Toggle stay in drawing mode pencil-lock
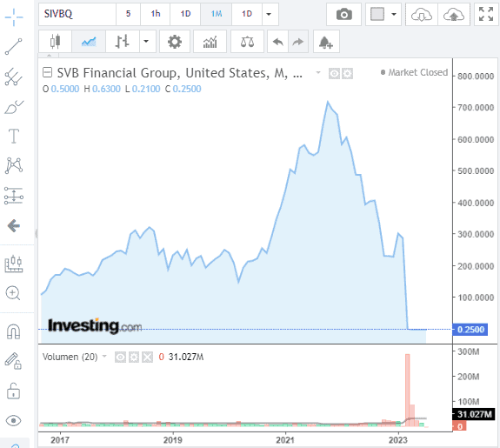This screenshot has height=448, width=500. pyautogui.click(x=13, y=361)
